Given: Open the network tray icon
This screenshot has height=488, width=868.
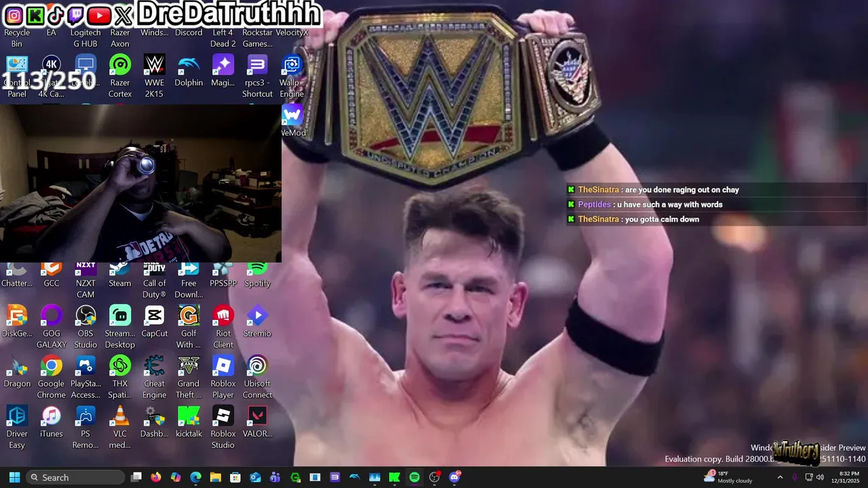Looking at the screenshot, I should pos(808,477).
